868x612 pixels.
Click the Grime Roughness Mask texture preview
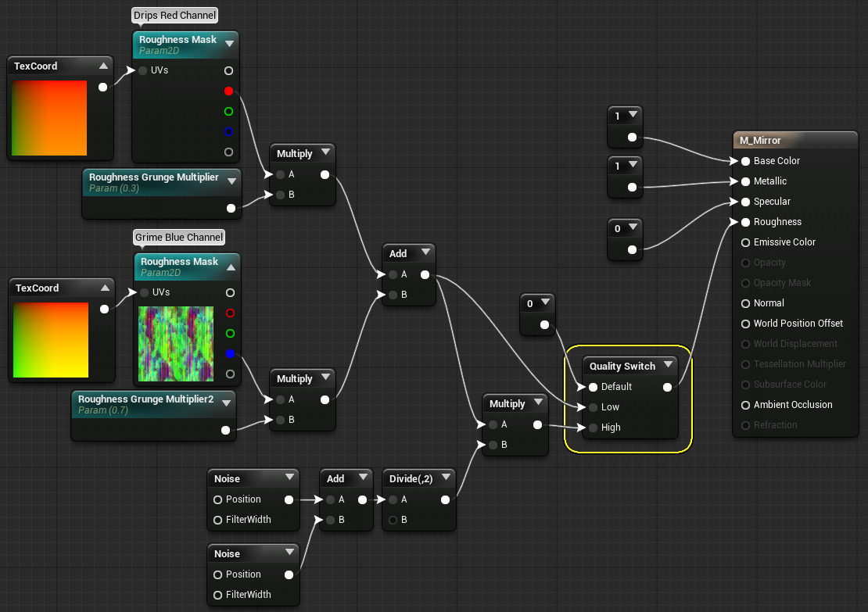point(176,344)
